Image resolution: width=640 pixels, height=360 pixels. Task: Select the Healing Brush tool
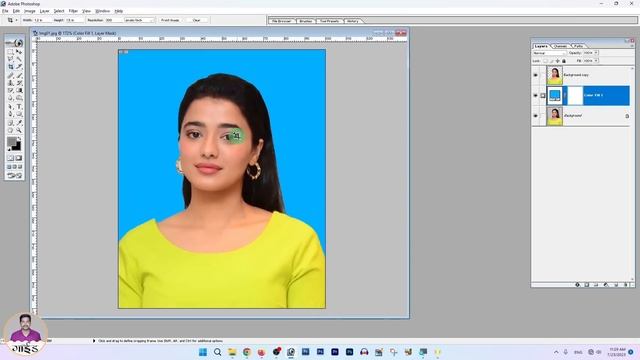pyautogui.click(x=11, y=75)
